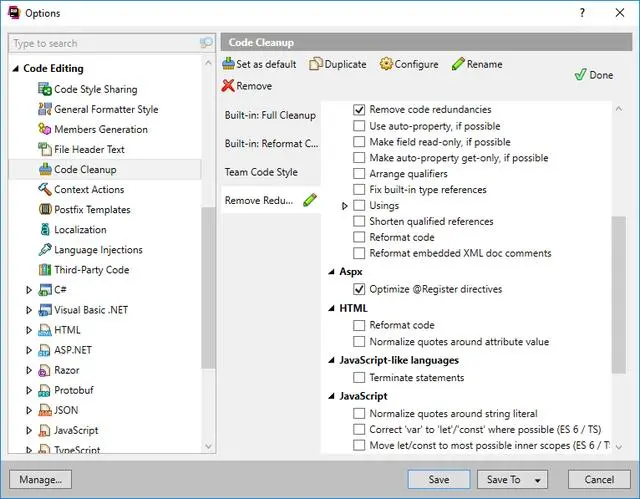Click the Visual Basic .NET icon
Screen dimensions: 640x499
pos(45,310)
